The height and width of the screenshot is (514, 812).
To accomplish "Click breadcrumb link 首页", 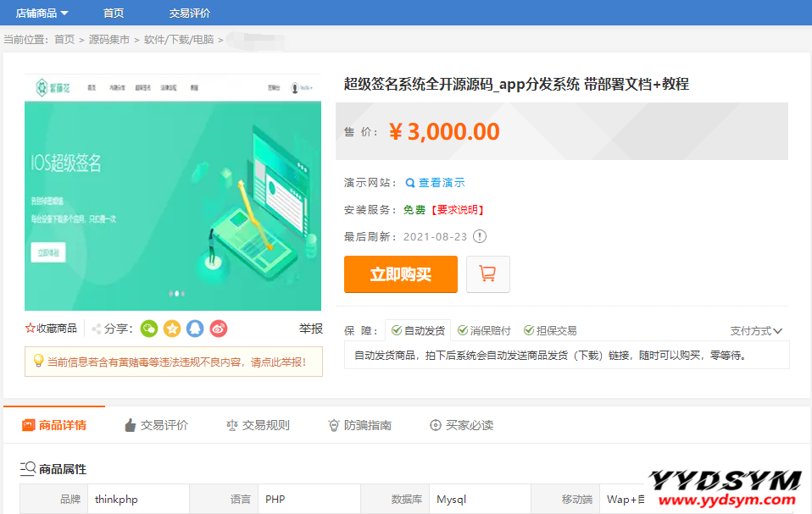I will (64, 39).
